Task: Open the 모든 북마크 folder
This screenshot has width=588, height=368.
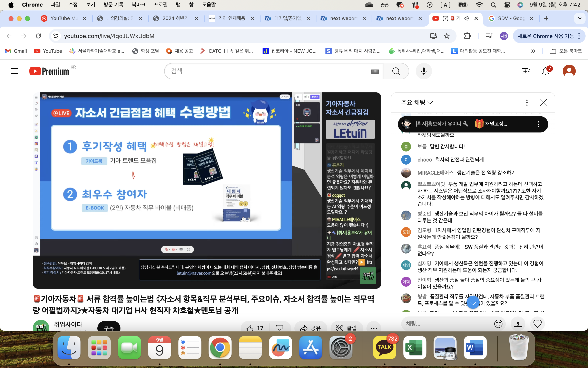Action: (x=566, y=51)
